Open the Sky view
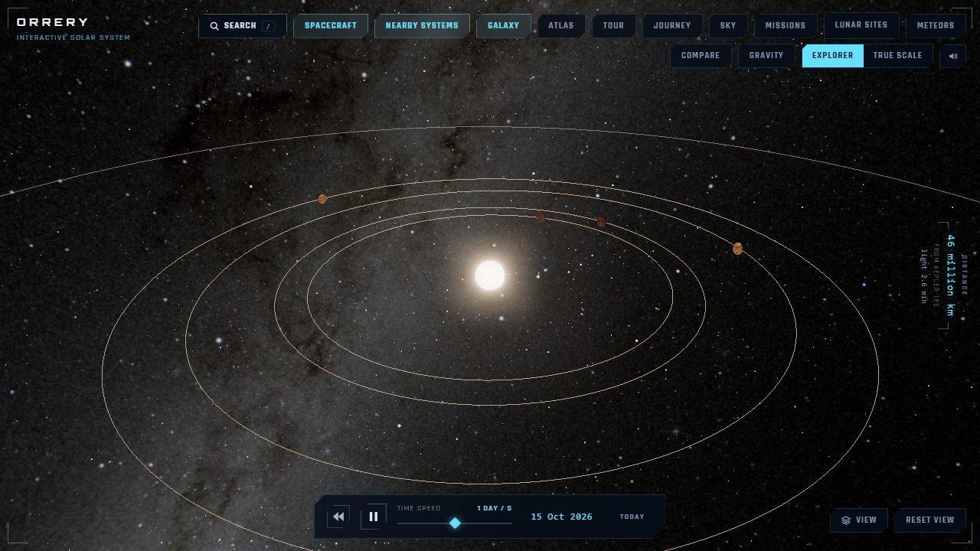980x551 pixels. click(728, 26)
